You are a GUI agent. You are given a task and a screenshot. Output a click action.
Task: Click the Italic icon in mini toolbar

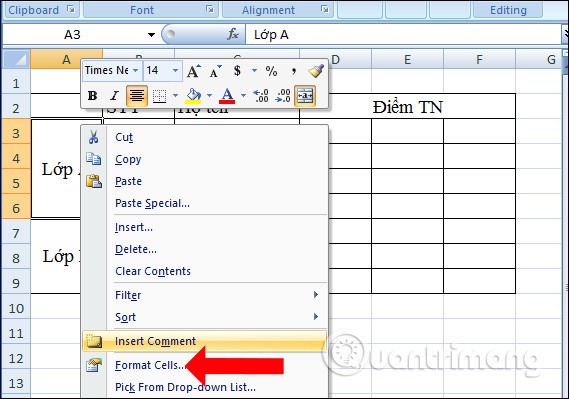[x=114, y=96]
